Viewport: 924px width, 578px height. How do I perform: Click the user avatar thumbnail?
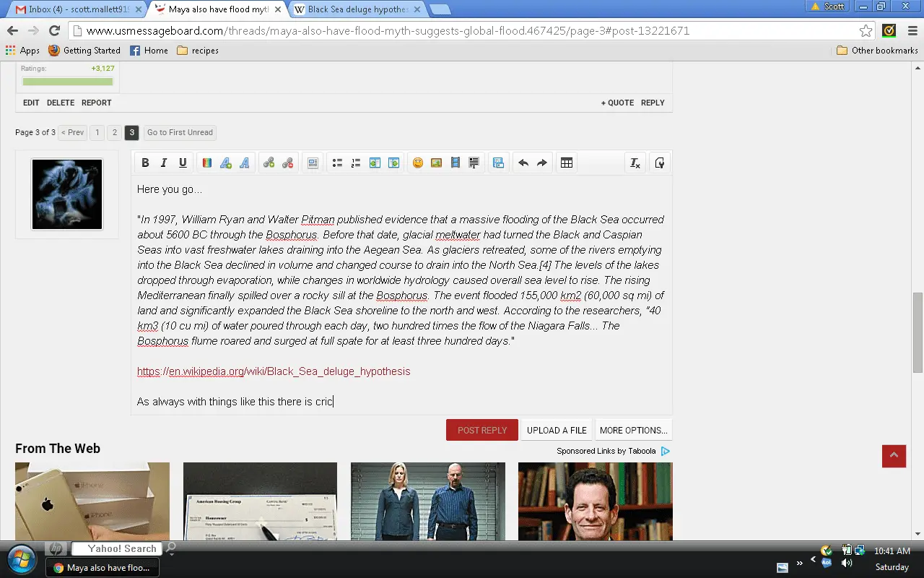67,194
